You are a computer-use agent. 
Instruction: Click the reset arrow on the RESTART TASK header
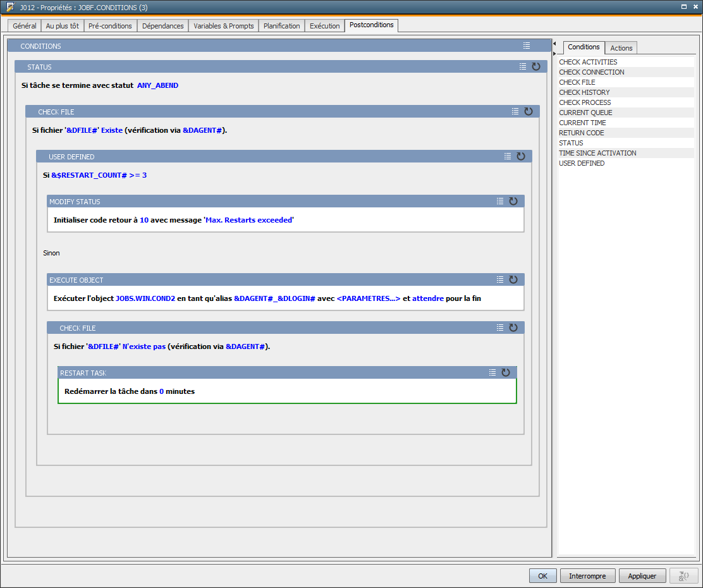click(x=506, y=372)
